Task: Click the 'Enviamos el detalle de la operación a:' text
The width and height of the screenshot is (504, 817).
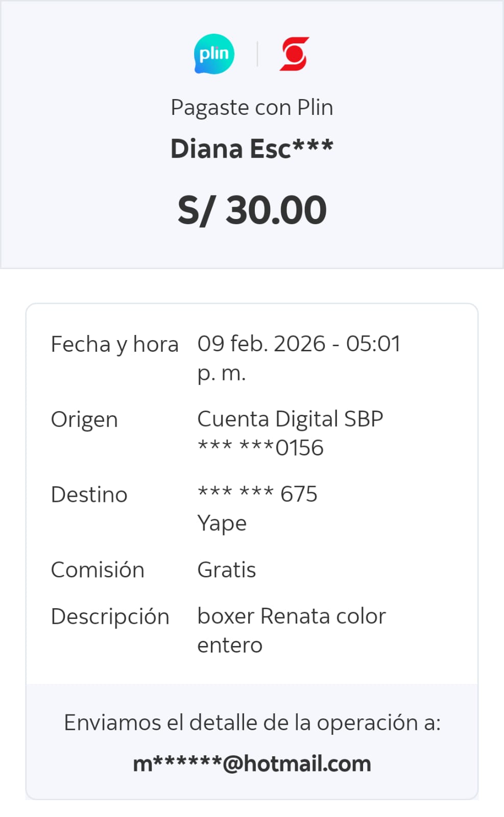Action: pyautogui.click(x=252, y=723)
